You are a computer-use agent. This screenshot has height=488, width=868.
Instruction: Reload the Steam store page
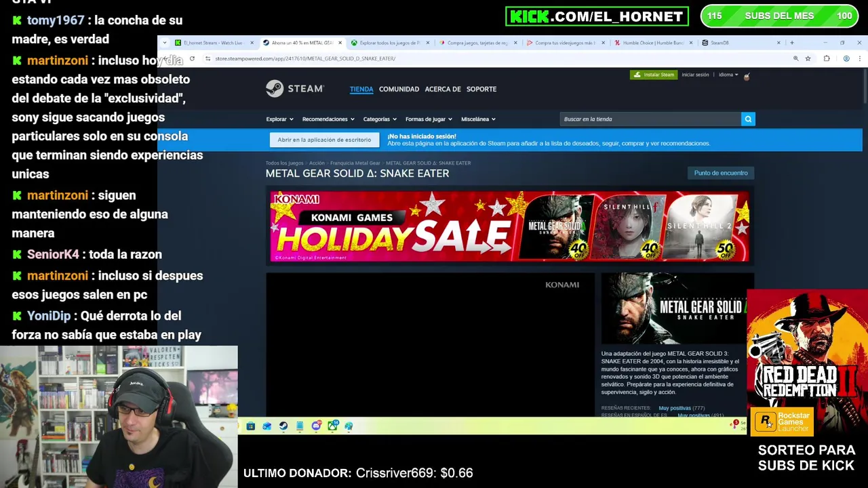click(192, 58)
